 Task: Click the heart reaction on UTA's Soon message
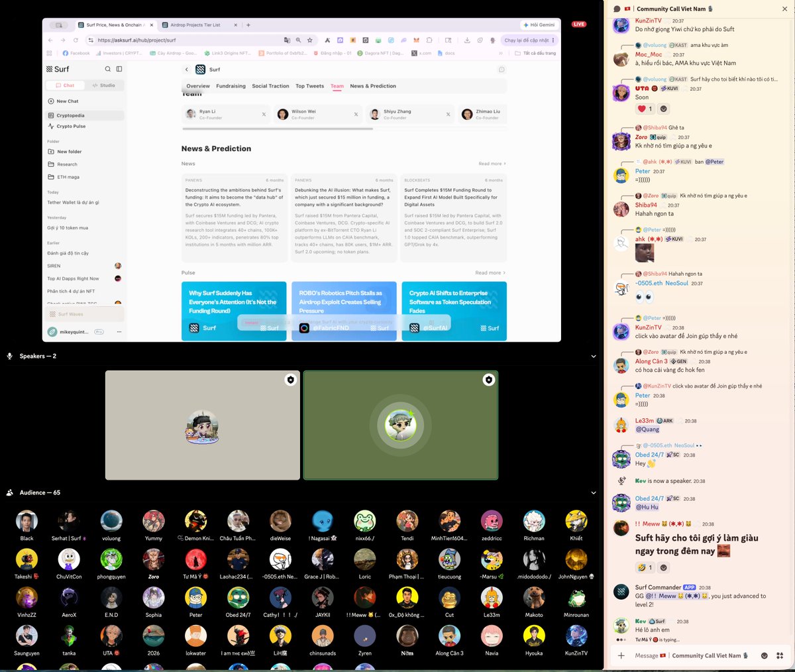click(645, 109)
